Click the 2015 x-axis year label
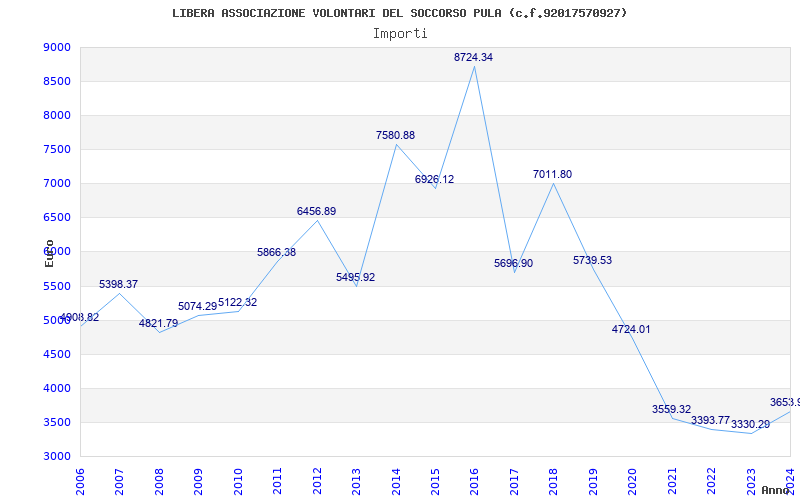The width and height of the screenshot is (800, 500). tap(435, 482)
